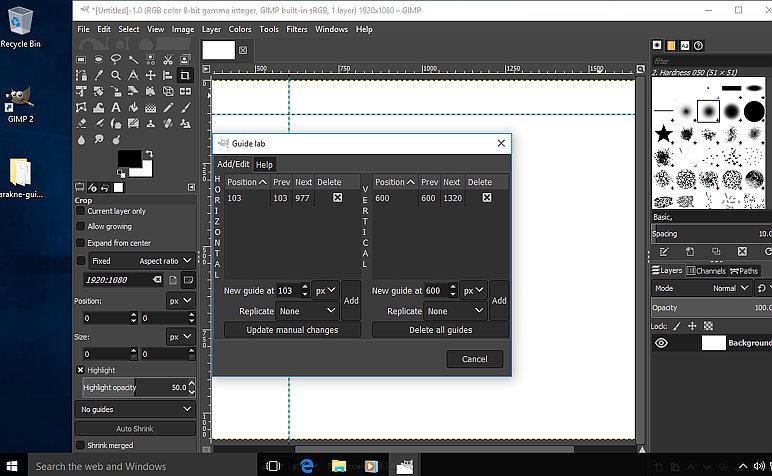This screenshot has width=772, height=476.
Task: Choose the Measure tool
Action: click(133, 75)
